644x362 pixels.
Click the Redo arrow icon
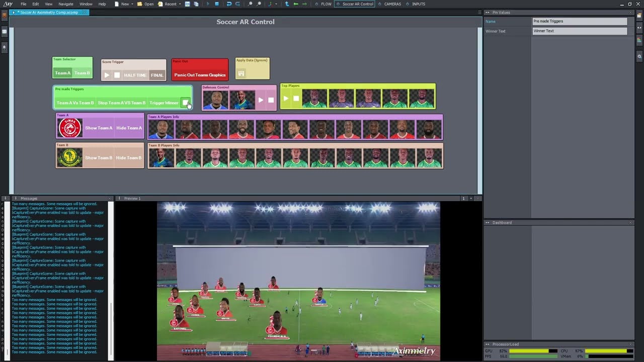(x=237, y=4)
